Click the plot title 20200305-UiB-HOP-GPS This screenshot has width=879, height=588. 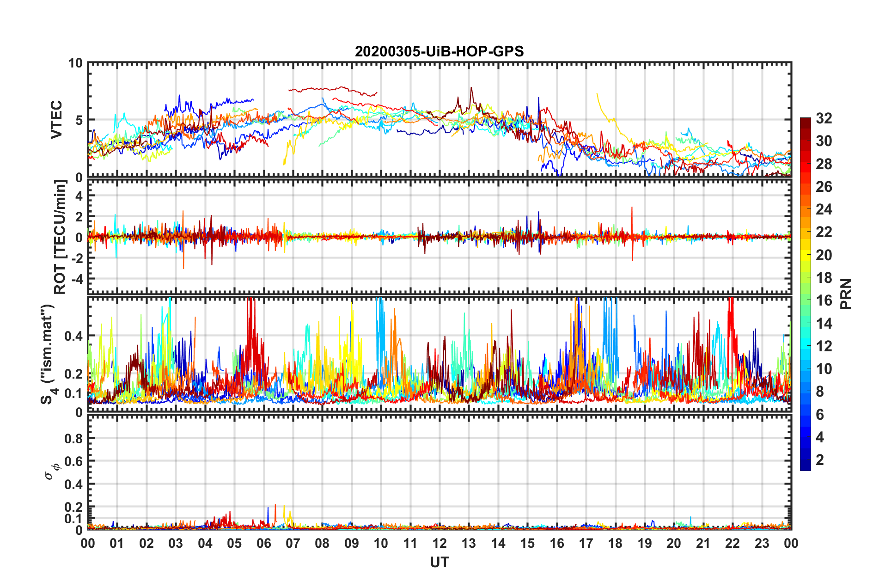pyautogui.click(x=439, y=51)
